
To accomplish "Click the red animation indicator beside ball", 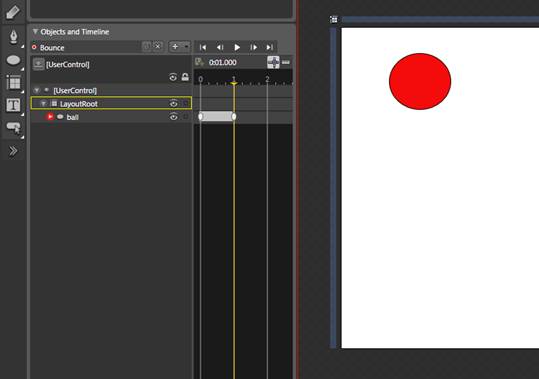I will coord(50,116).
